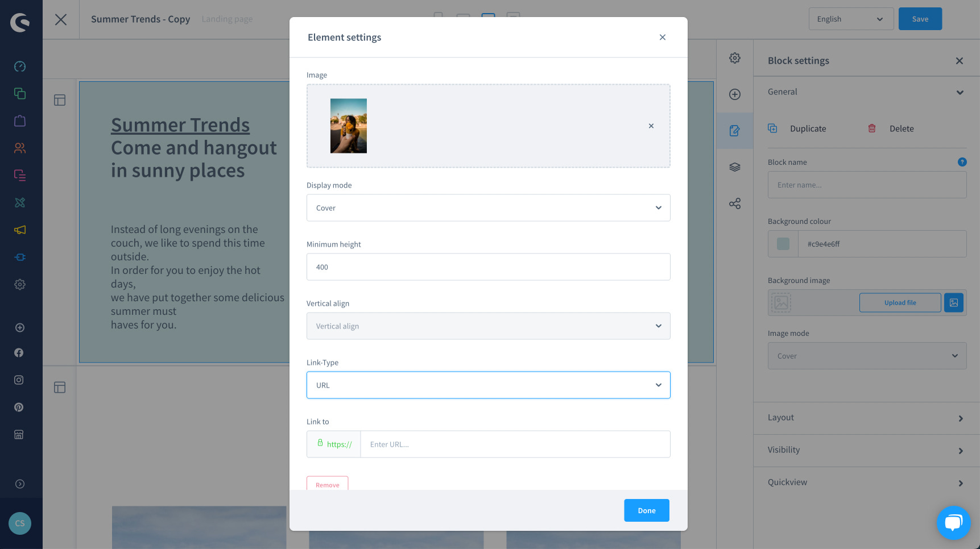Open the Image mode dropdown
The height and width of the screenshot is (549, 980).
[x=867, y=356]
